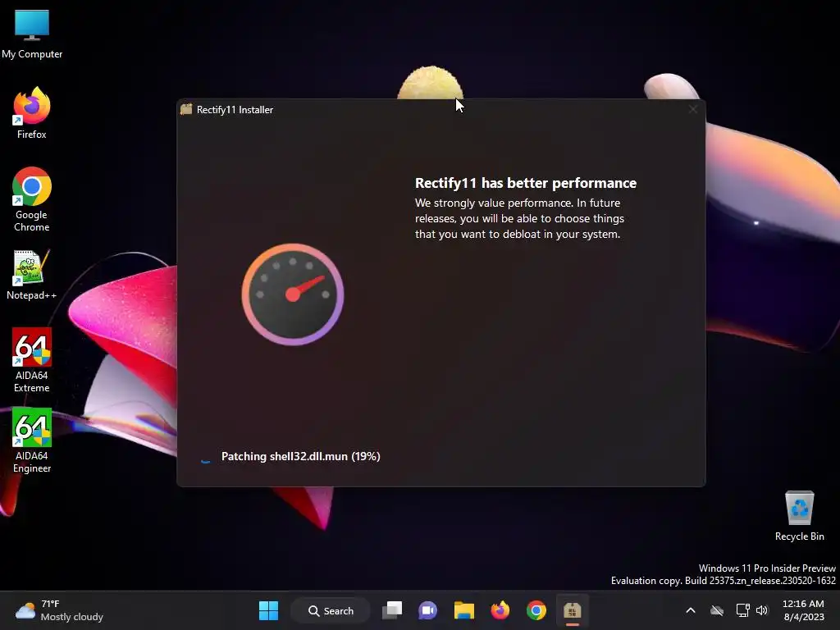Open File Explorer from the taskbar

click(464, 610)
